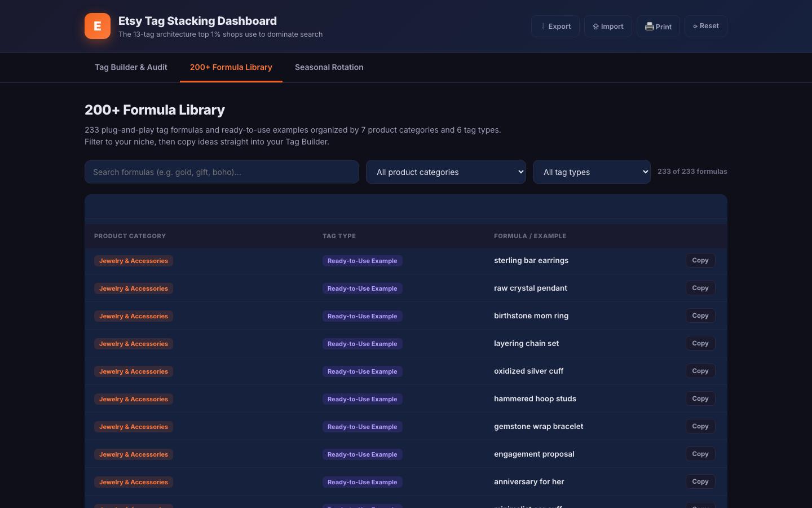
Task: Click the 233 of 233 formulas counter
Action: pos(692,172)
